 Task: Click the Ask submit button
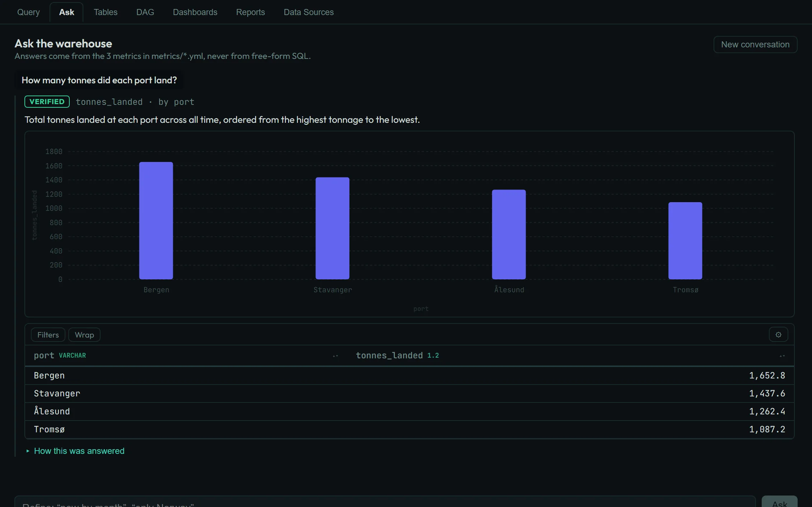779,502
